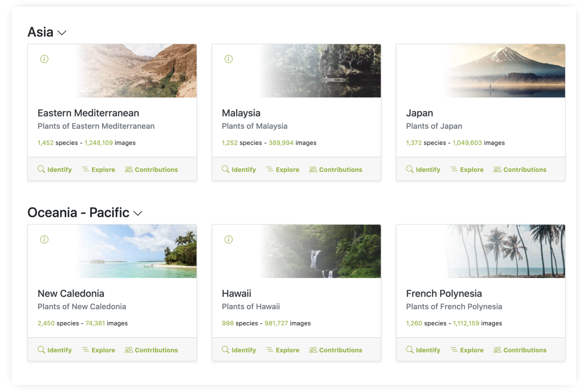Click the New Caledonia card title
Viewport: 588px width, 392px height.
pyautogui.click(x=71, y=294)
